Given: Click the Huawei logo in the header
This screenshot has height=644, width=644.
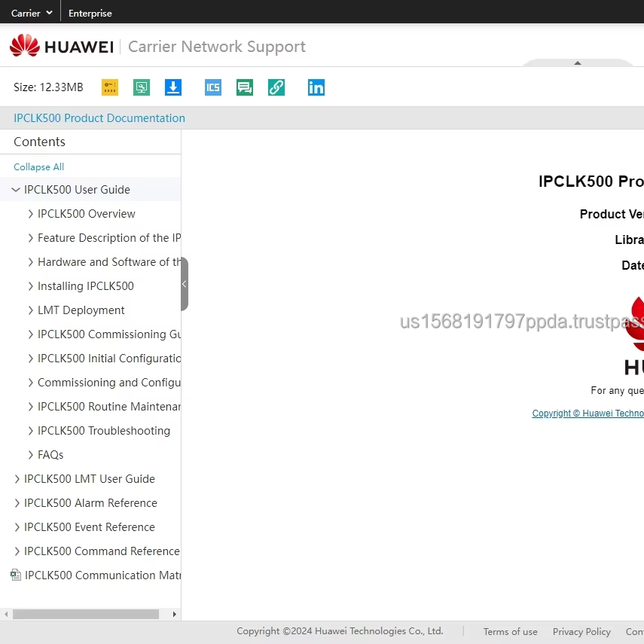Looking at the screenshot, I should [x=62, y=46].
